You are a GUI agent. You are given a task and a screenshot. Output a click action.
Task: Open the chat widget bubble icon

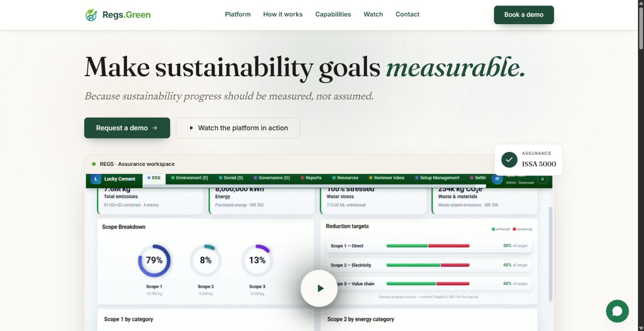point(617,311)
